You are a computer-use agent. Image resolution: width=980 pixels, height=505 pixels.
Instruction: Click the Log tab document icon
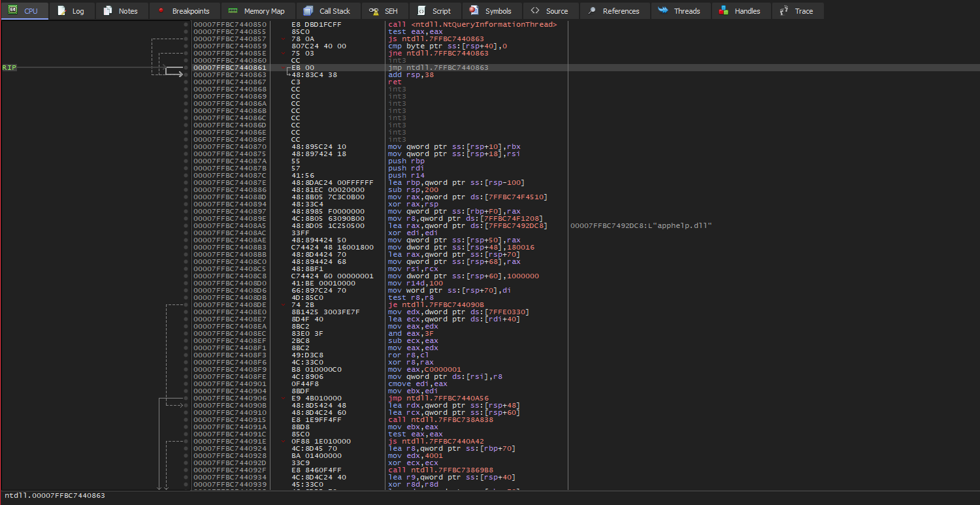pos(61,11)
